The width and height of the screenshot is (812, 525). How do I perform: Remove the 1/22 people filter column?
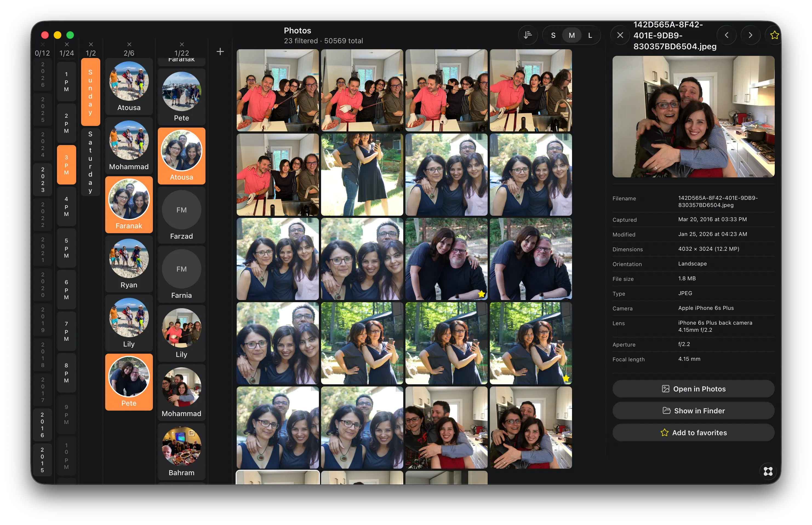pyautogui.click(x=182, y=44)
